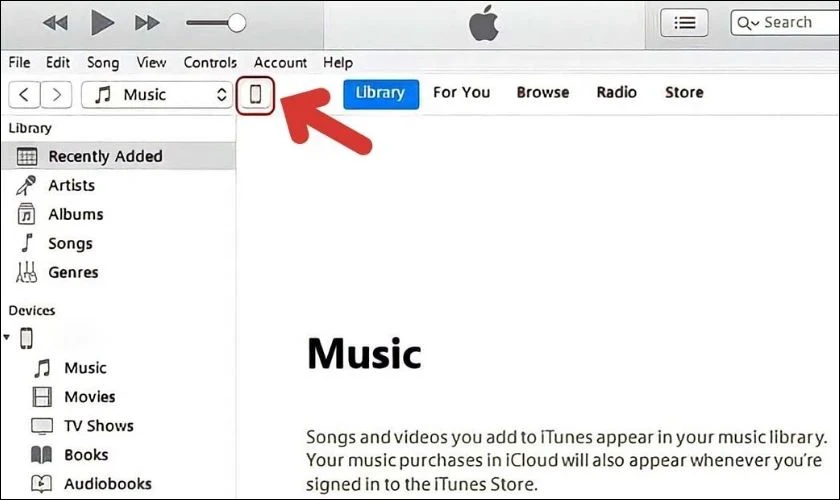Open the Account menu
This screenshot has height=500, width=840.
tap(280, 63)
